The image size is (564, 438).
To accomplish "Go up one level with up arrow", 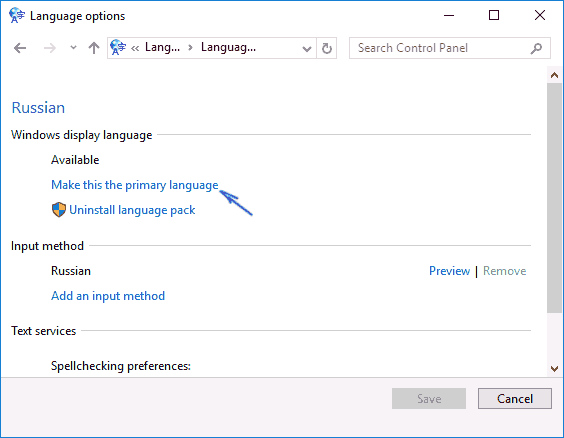I will pyautogui.click(x=94, y=48).
